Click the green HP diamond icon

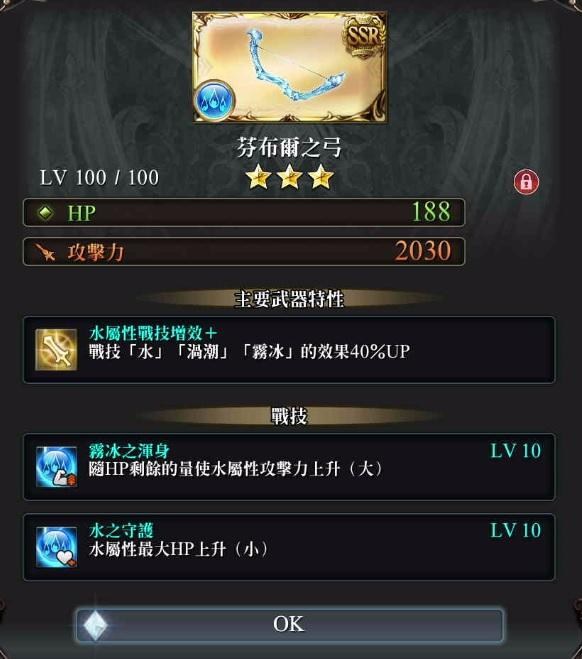click(45, 213)
